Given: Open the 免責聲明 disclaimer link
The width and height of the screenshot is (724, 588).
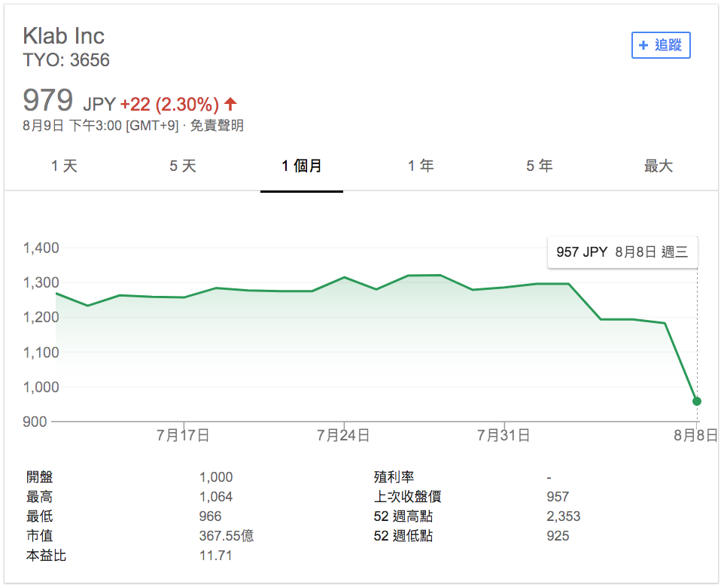Looking at the screenshot, I should [x=217, y=126].
